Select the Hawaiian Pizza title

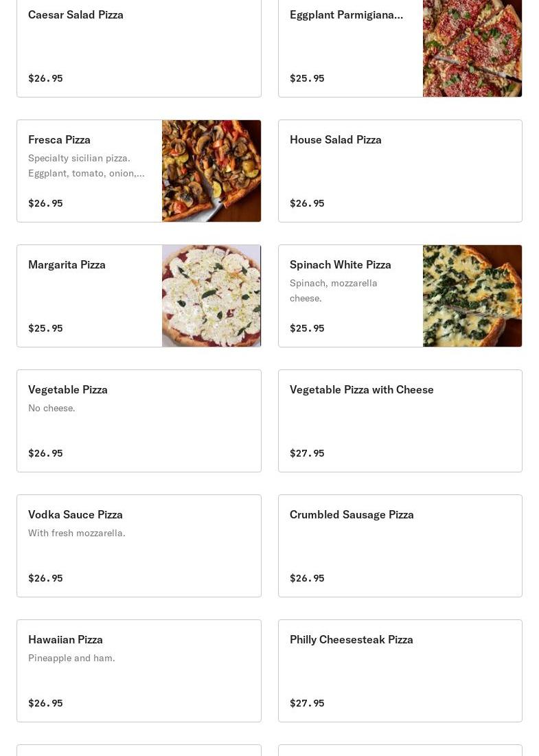[65, 640]
